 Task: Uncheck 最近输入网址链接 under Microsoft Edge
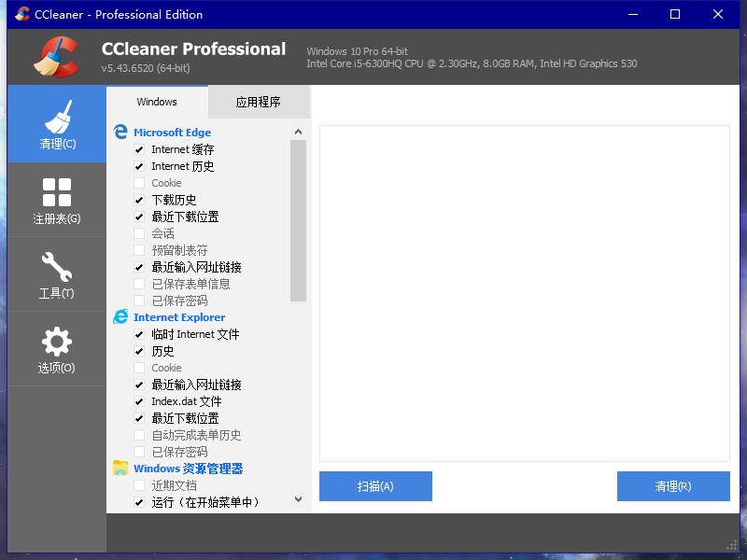(139, 267)
